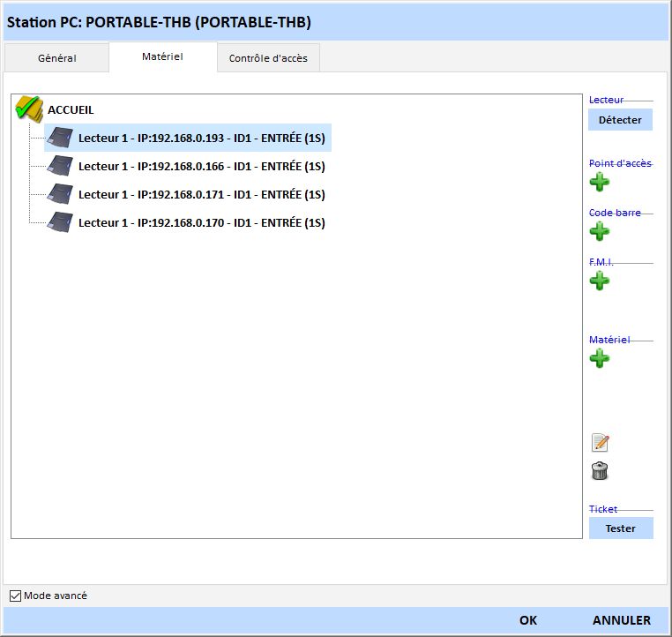This screenshot has width=672, height=637.
Task: Click reader icon for IP 192.168.0.166
Action: click(59, 166)
